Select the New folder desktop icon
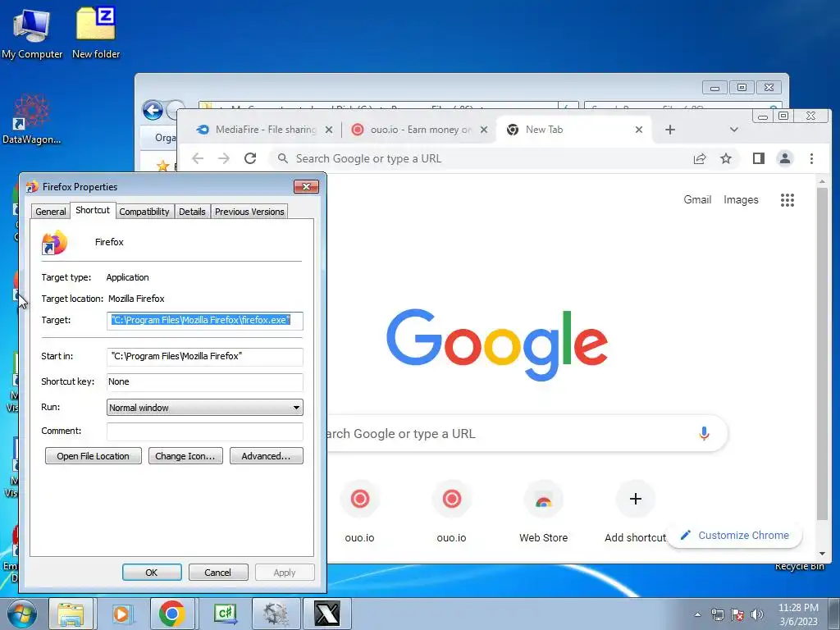This screenshot has height=630, width=840. coord(96,33)
